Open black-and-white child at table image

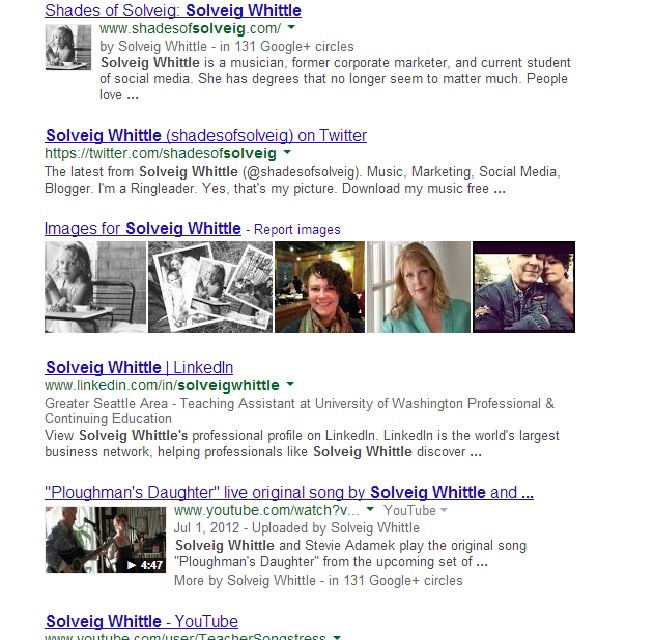point(96,287)
